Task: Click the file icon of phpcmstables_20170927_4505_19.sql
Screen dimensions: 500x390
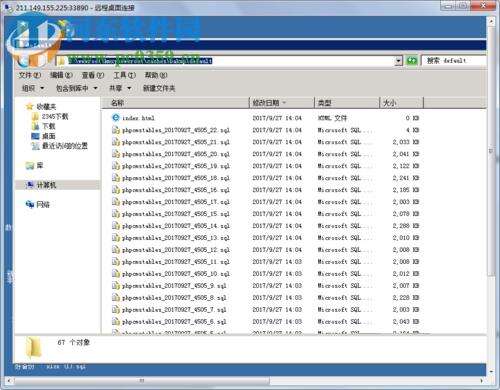Action: click(x=116, y=166)
